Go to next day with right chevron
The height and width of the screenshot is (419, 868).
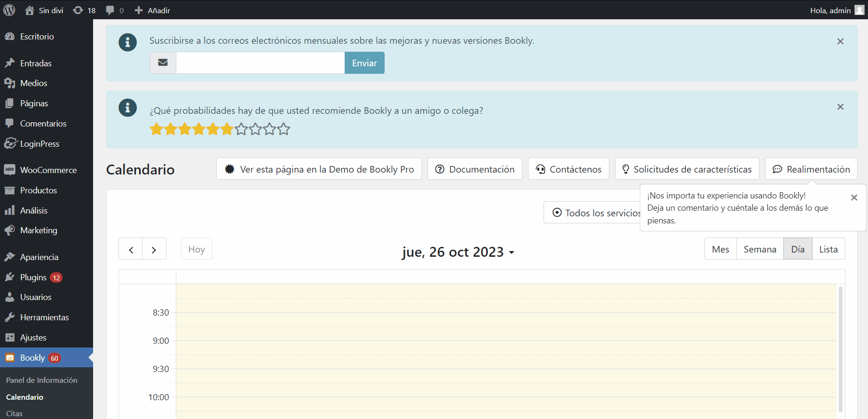tap(154, 249)
